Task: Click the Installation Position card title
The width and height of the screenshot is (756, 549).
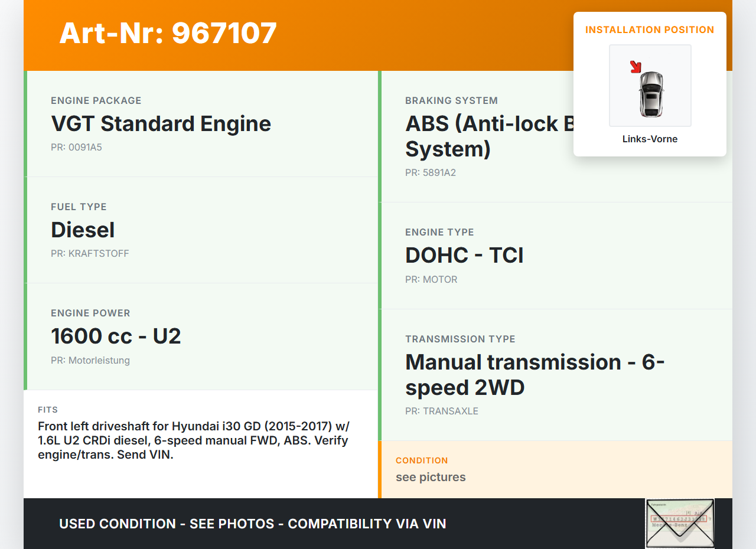Action: pos(650,30)
